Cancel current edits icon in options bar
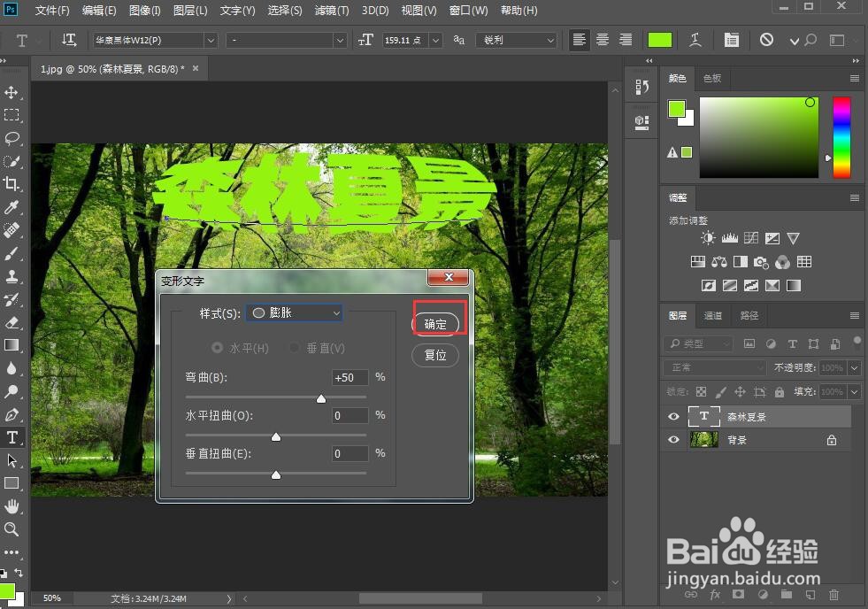Screen dimensions: 868x609 [766, 39]
